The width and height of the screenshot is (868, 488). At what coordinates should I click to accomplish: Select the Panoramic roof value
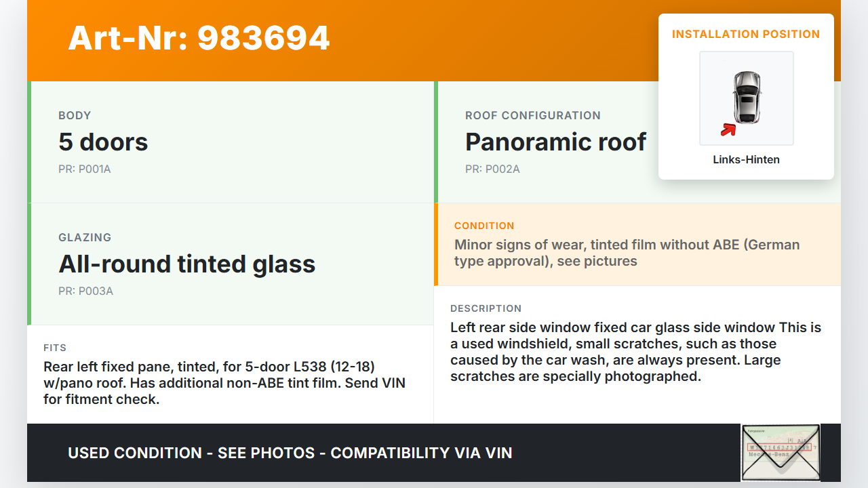[555, 142]
